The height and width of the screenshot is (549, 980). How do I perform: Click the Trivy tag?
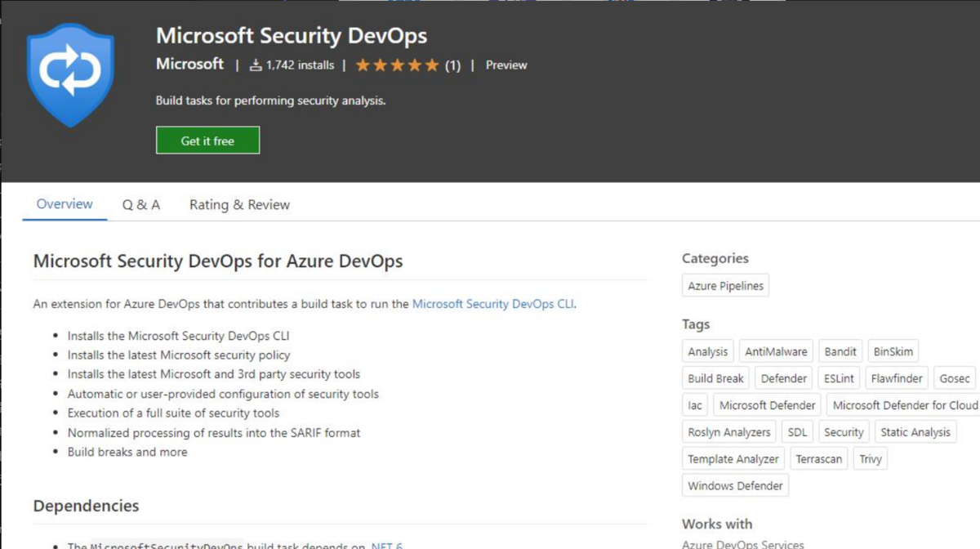click(870, 458)
